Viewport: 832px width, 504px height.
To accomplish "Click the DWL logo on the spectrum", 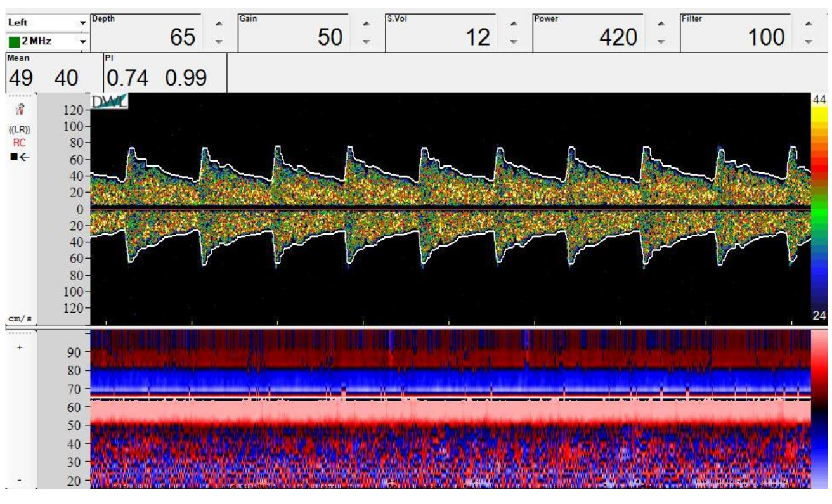I will (x=109, y=101).
